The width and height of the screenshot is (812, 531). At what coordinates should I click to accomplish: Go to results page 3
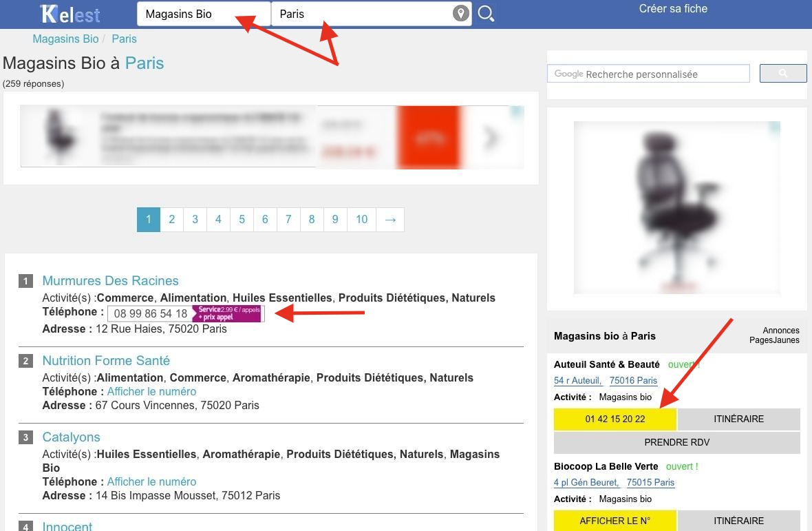click(x=195, y=220)
